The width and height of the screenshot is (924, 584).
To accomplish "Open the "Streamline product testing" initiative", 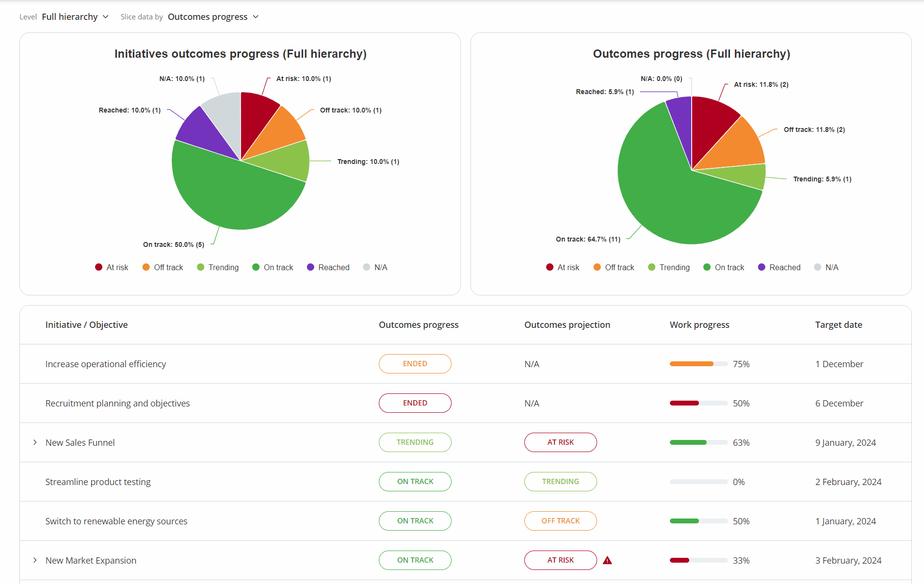I will tap(97, 482).
